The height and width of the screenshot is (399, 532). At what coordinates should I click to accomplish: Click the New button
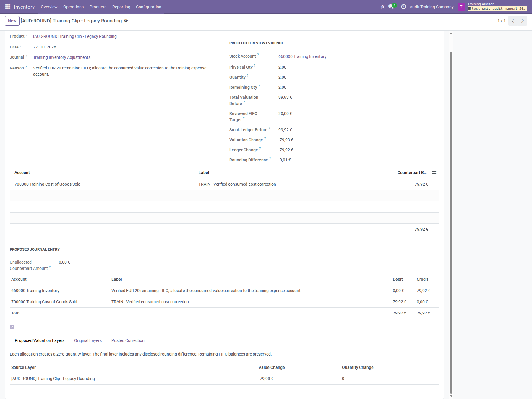[12, 21]
